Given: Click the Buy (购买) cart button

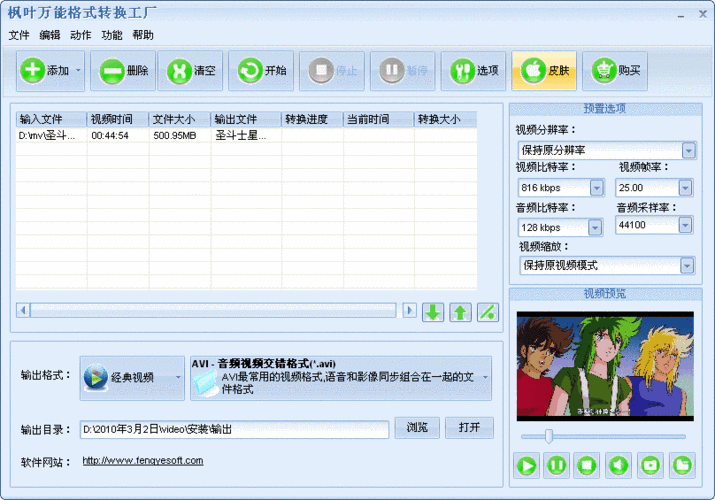Looking at the screenshot, I should pyautogui.click(x=616, y=71).
